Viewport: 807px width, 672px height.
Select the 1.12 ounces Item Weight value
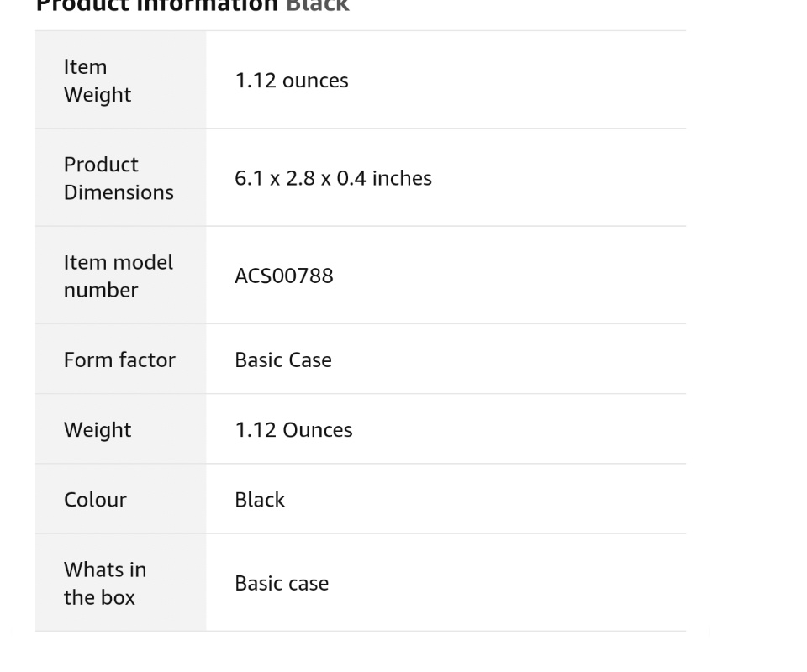click(x=291, y=81)
